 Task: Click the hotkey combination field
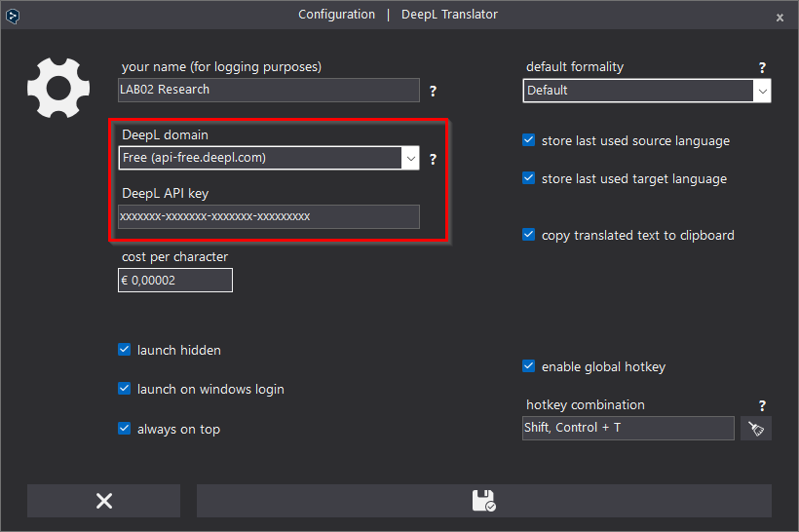pos(628,428)
